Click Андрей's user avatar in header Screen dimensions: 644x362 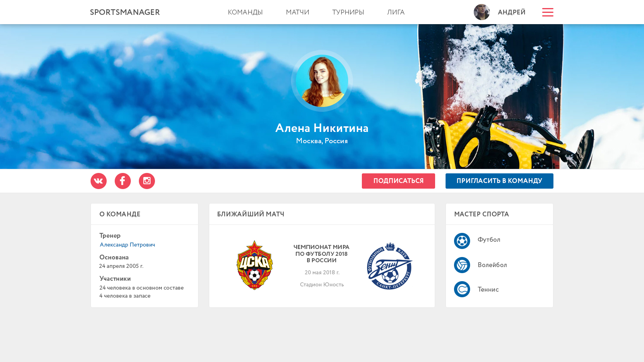pyautogui.click(x=481, y=12)
